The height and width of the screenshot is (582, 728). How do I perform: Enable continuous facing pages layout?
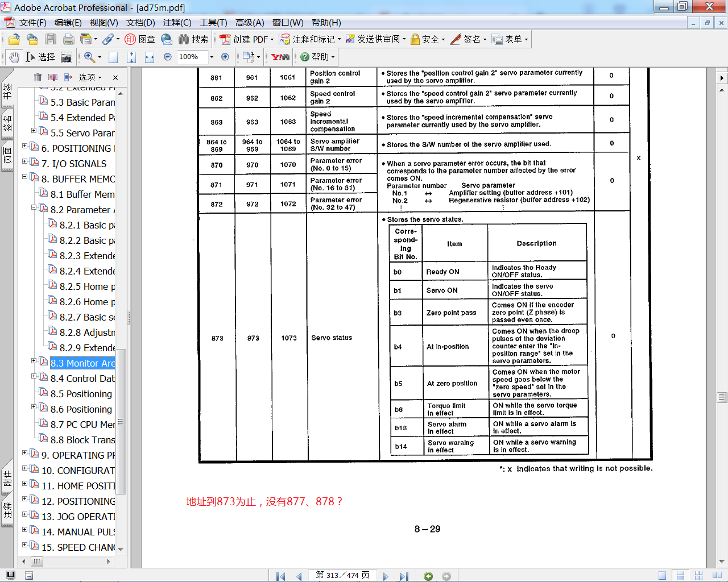point(699,576)
